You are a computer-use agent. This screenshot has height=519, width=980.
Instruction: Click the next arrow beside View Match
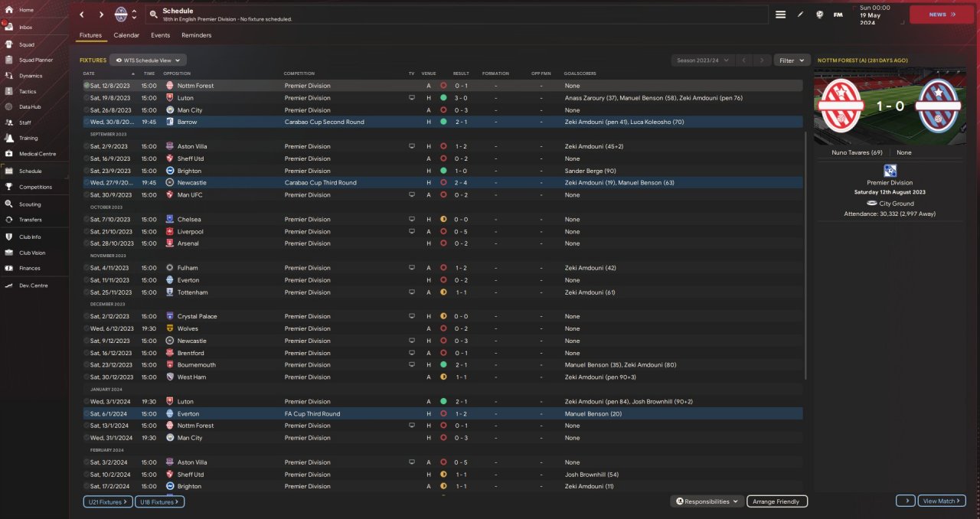tap(906, 501)
